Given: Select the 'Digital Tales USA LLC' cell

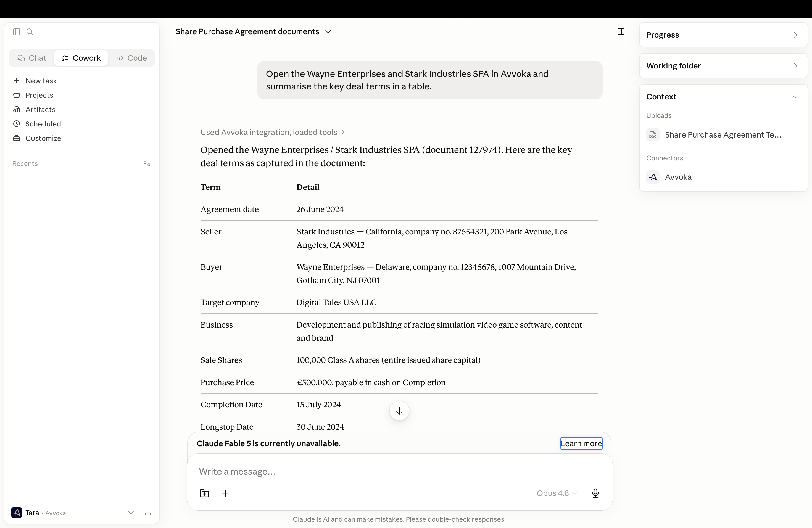Looking at the screenshot, I should [336, 303].
